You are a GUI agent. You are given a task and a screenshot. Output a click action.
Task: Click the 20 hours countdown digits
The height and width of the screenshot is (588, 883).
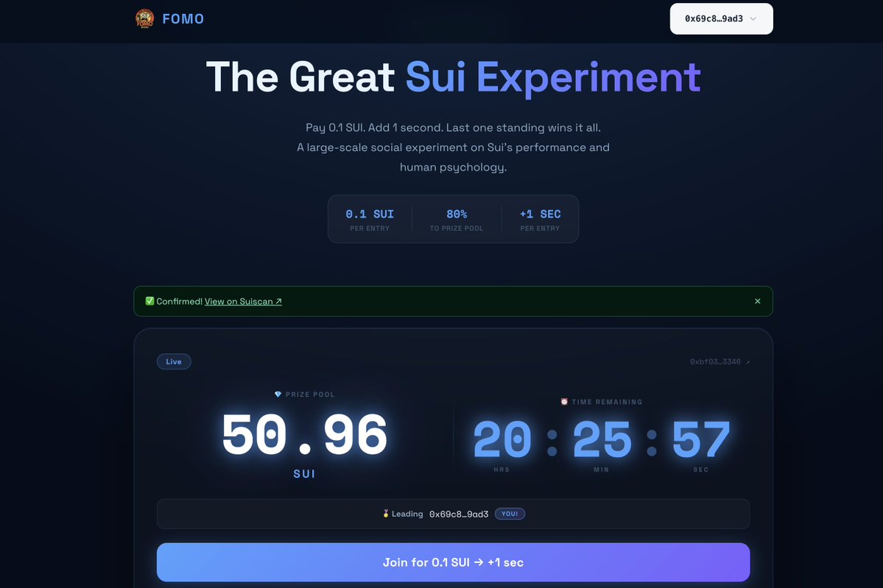point(502,439)
